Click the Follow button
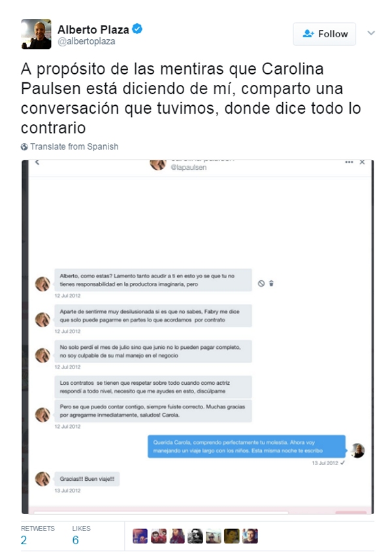 point(324,34)
